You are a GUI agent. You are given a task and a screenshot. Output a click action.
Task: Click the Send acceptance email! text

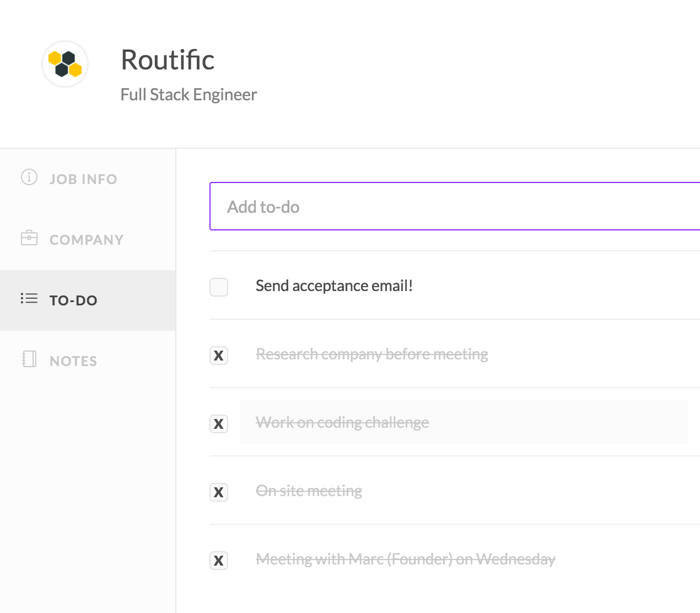[x=334, y=286]
